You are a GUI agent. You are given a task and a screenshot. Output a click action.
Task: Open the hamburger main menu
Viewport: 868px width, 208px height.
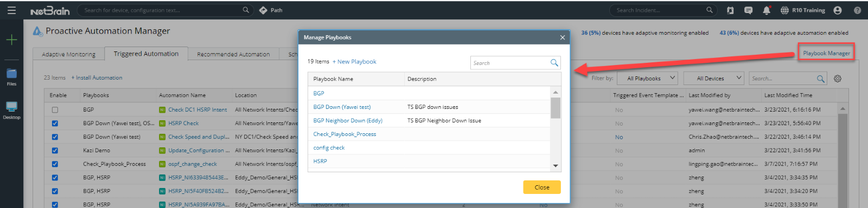click(11, 10)
